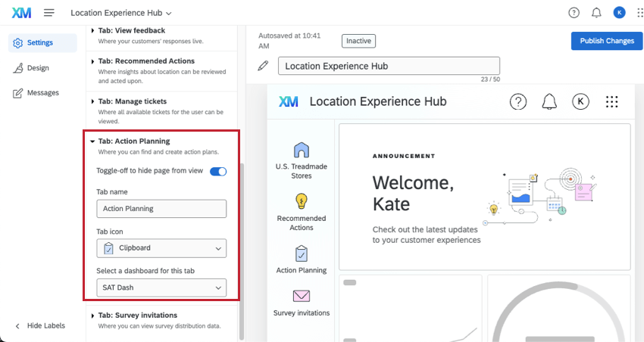Click the XM logo in top bar

(21, 13)
